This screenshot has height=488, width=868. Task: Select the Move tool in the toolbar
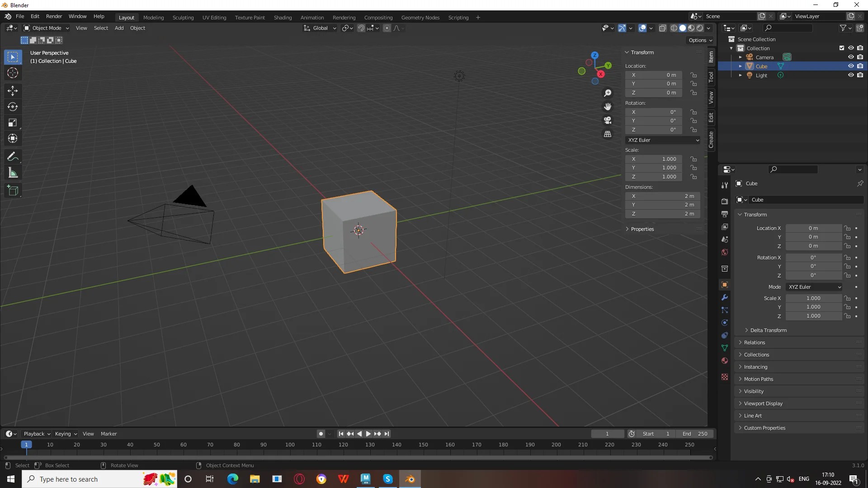click(x=13, y=91)
